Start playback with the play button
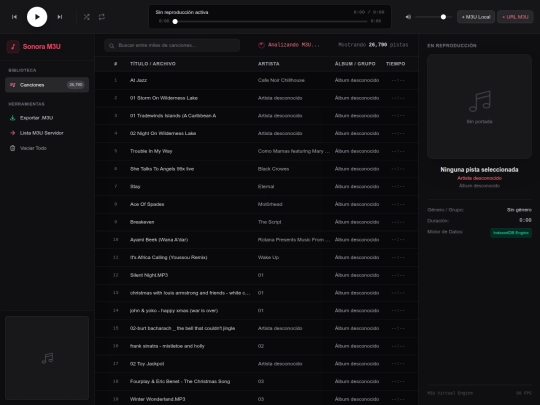Image resolution: width=540 pixels, height=405 pixels. 37,17
